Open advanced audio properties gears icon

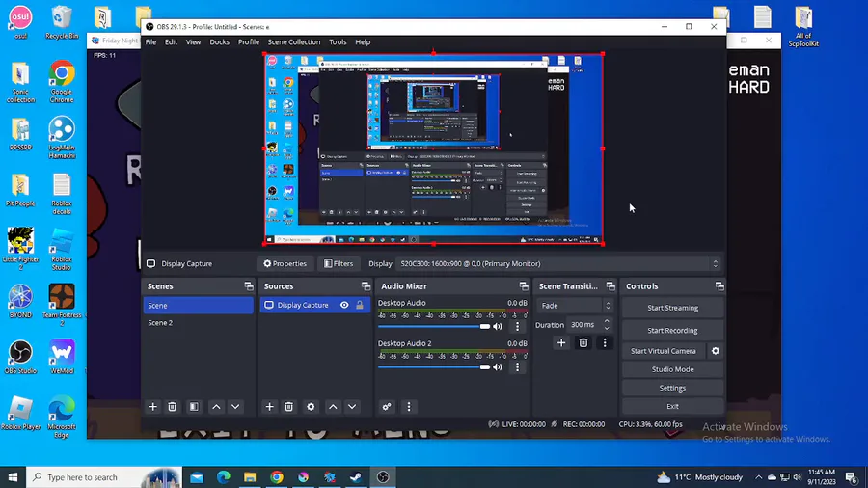pyautogui.click(x=387, y=407)
